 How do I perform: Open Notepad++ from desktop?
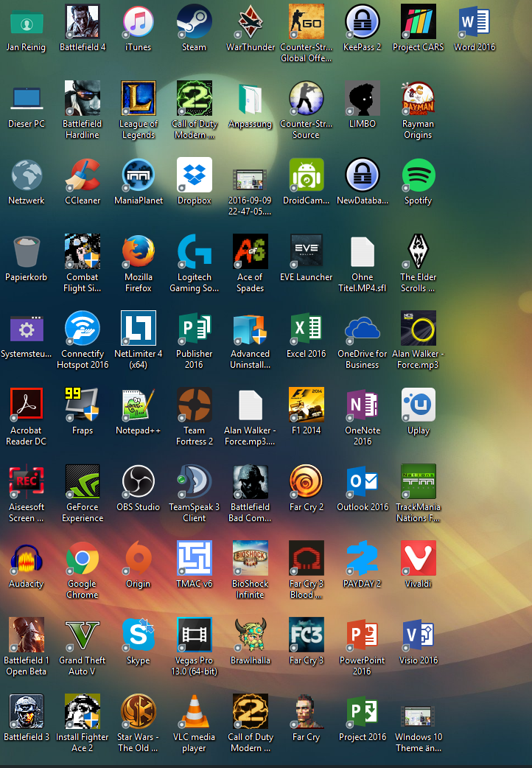(139, 405)
